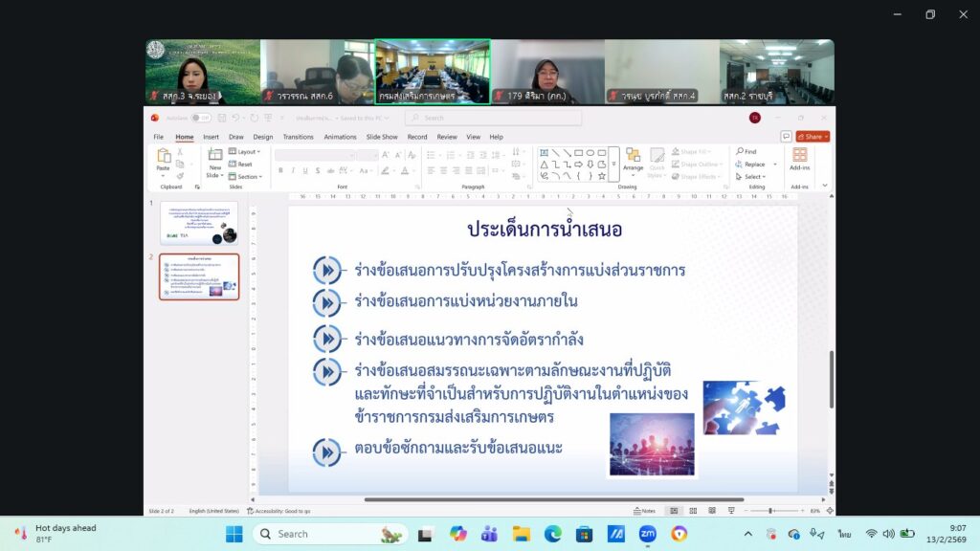The width and height of the screenshot is (980, 551).
Task: Expand the Layout dropdown
Action: 246,151
